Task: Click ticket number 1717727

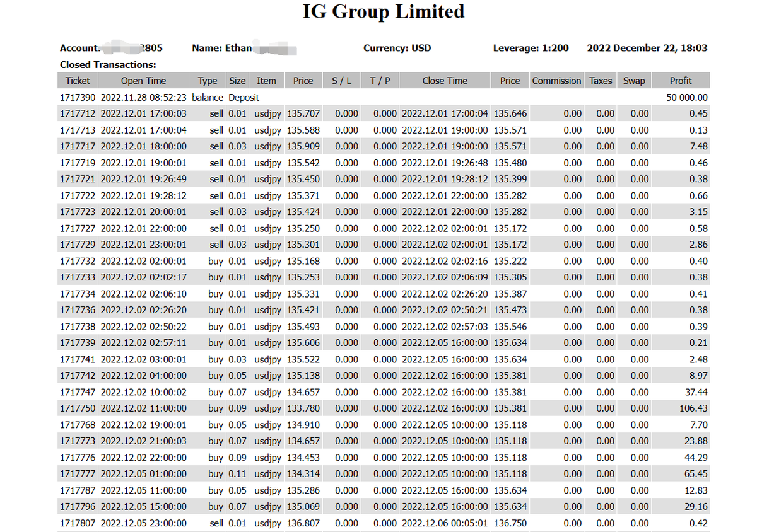Action: tap(78, 228)
